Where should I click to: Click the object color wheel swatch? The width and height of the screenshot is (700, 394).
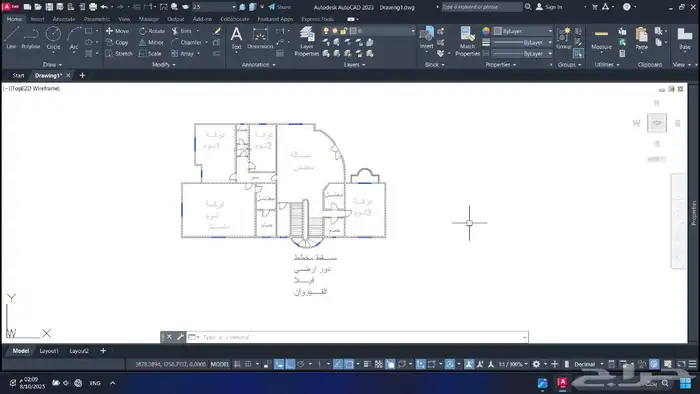tap(486, 31)
